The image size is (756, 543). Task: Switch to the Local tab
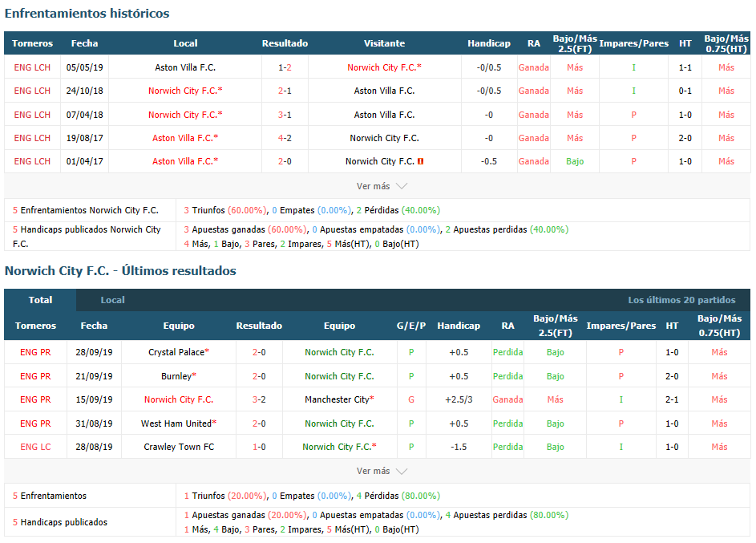[112, 300]
